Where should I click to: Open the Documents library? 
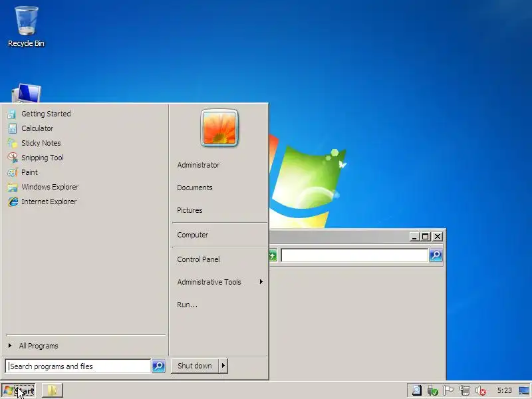click(195, 188)
